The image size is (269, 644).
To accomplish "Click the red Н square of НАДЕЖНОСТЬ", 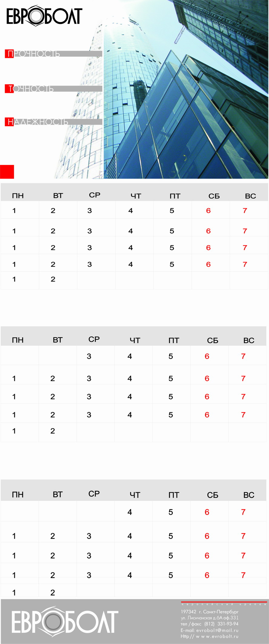I will 9,122.
